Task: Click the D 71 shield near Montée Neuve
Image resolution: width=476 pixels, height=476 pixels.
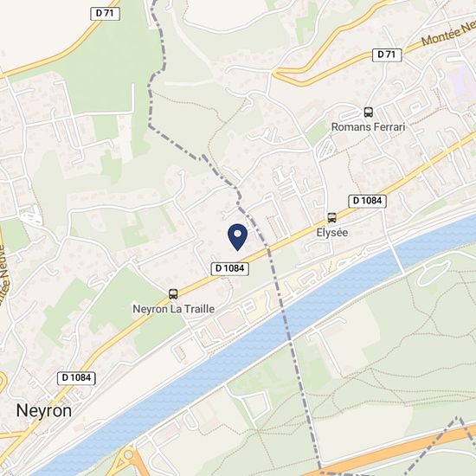Action: tap(387, 55)
